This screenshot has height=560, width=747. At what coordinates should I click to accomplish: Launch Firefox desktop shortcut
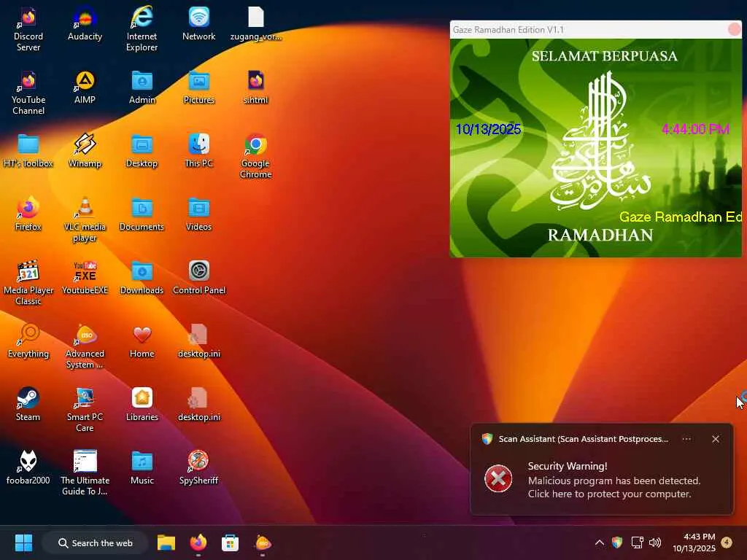[28, 214]
